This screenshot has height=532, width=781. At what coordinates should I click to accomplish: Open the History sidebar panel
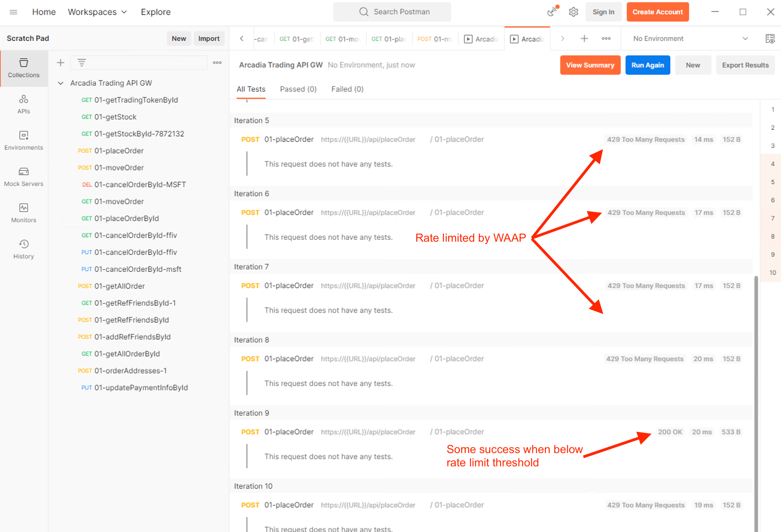23,249
